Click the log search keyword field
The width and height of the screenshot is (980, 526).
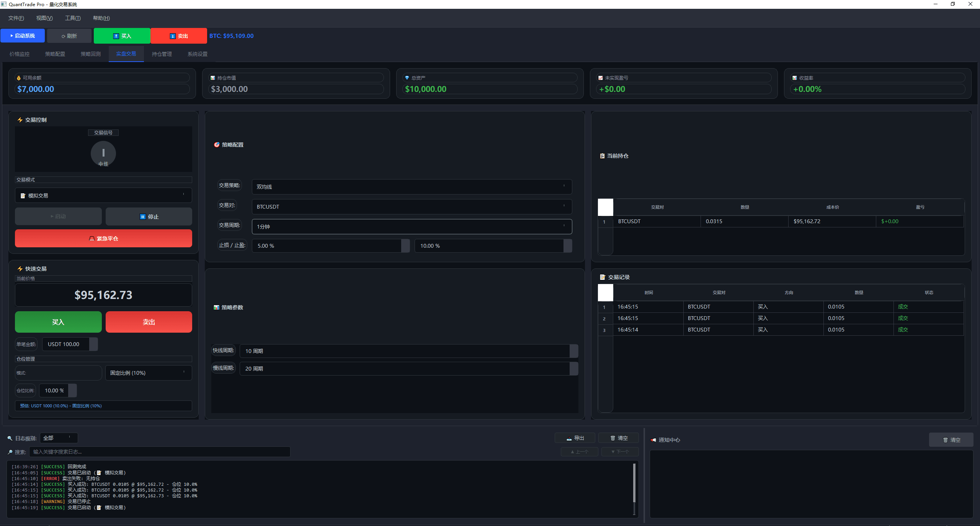coord(160,452)
